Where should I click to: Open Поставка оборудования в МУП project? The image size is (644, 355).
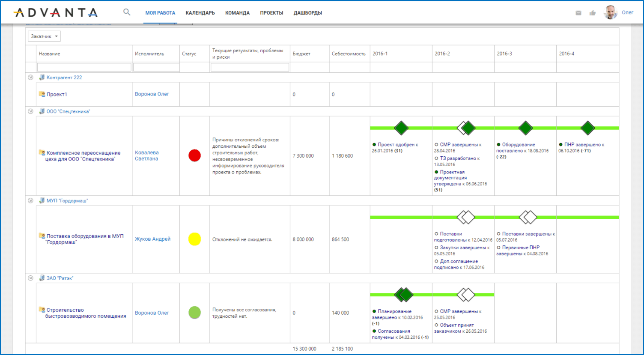85,239
